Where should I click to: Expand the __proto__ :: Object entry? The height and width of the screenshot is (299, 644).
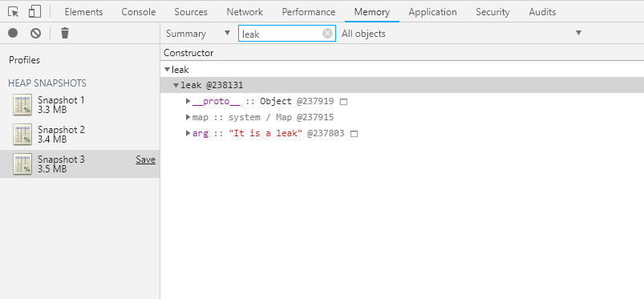(188, 101)
